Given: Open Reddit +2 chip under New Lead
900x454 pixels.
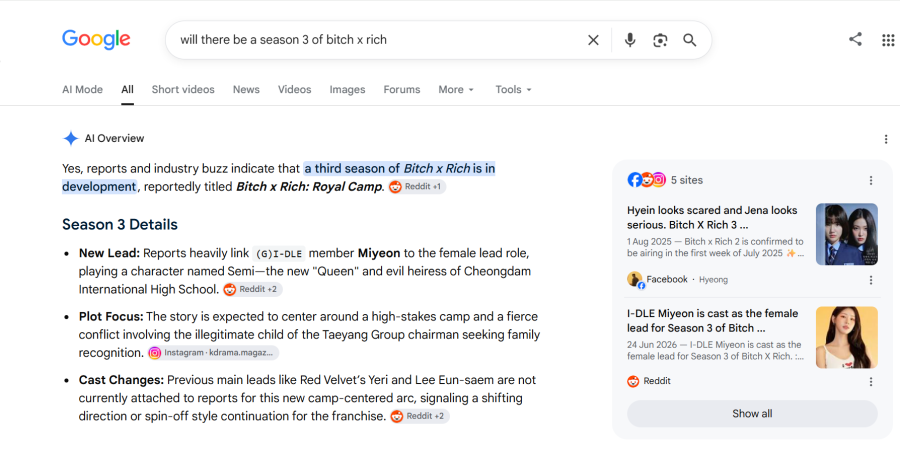Looking at the screenshot, I should tap(253, 289).
